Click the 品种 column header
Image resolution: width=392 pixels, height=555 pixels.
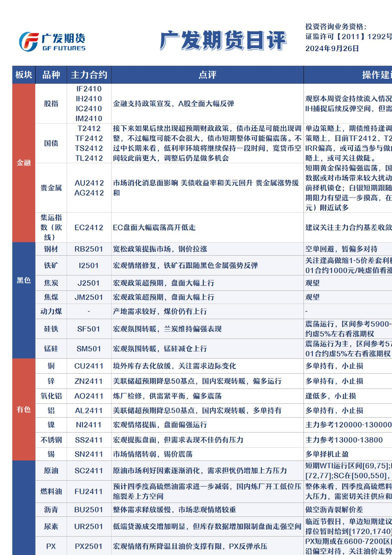point(51,75)
